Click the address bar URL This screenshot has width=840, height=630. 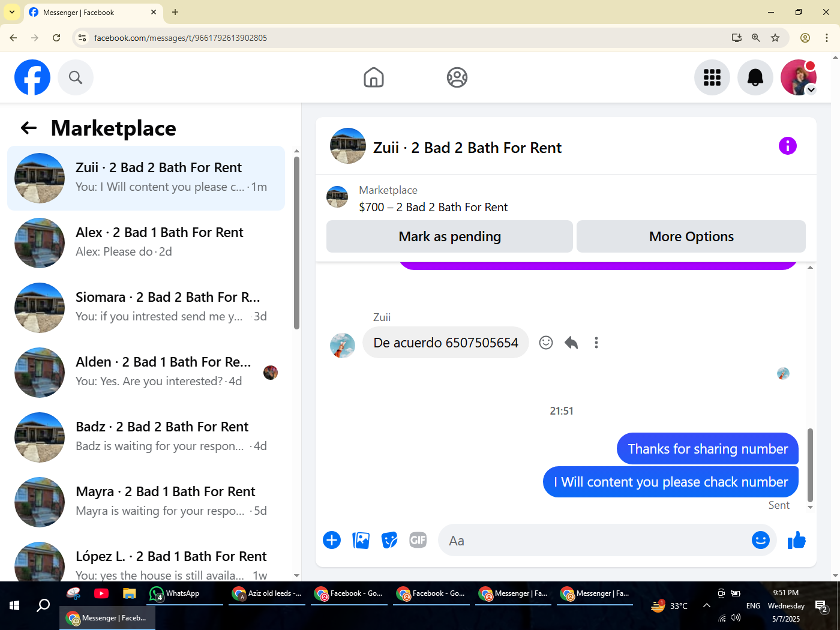(x=181, y=38)
